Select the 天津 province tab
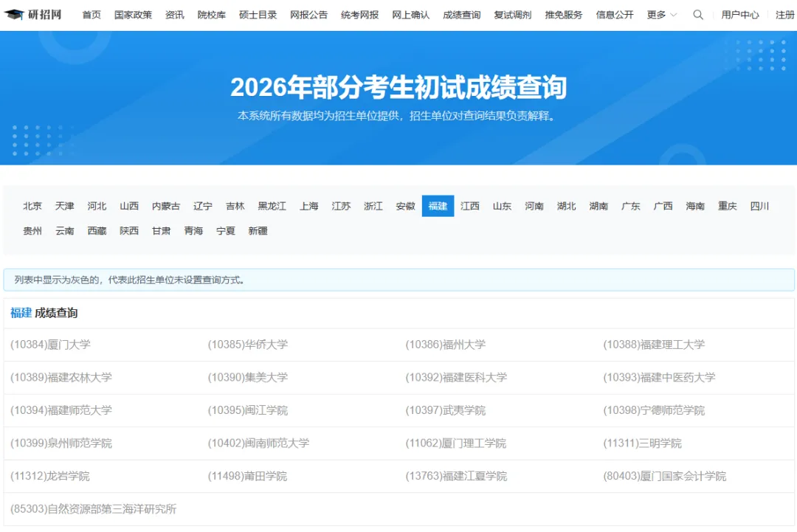This screenshot has height=532, width=797. (64, 206)
